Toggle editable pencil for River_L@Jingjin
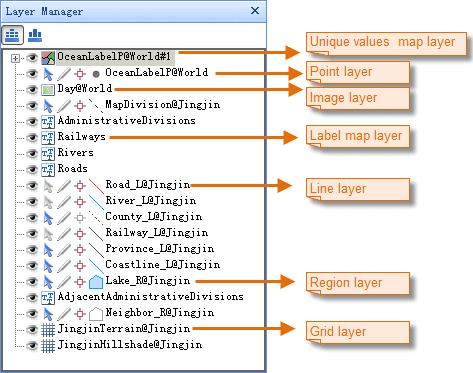This screenshot has height=373, width=473. click(64, 202)
